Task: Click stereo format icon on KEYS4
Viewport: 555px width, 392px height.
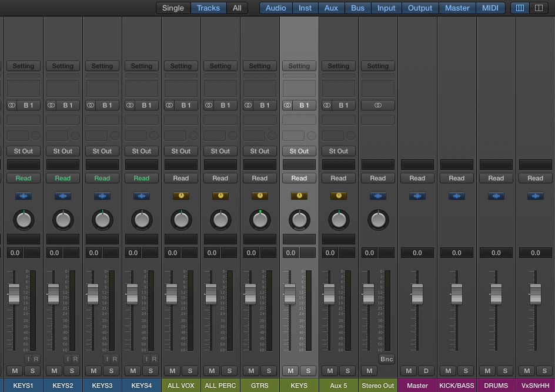Action: 131,105
